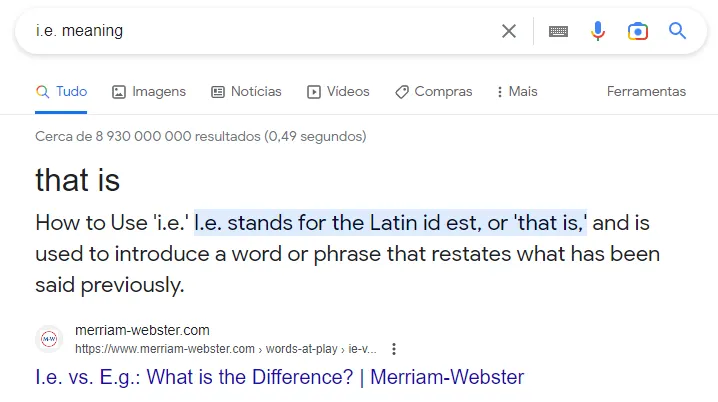Open the Compras tab

pyautogui.click(x=433, y=92)
